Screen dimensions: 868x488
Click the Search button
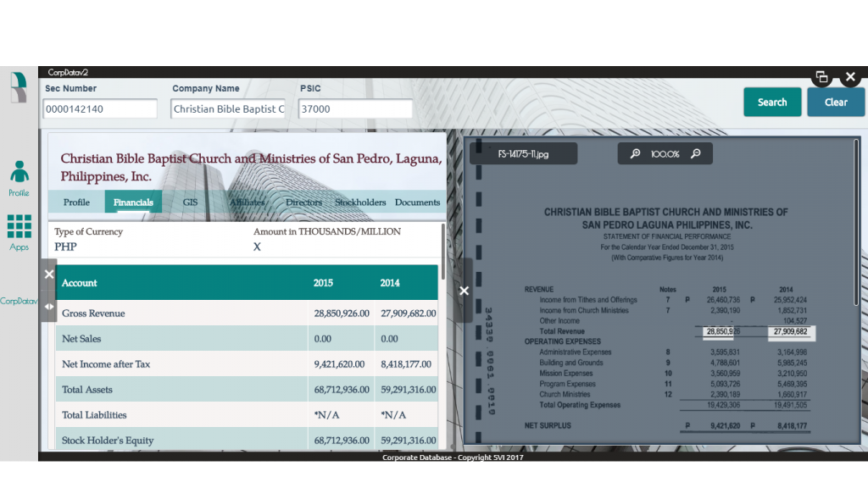point(772,103)
